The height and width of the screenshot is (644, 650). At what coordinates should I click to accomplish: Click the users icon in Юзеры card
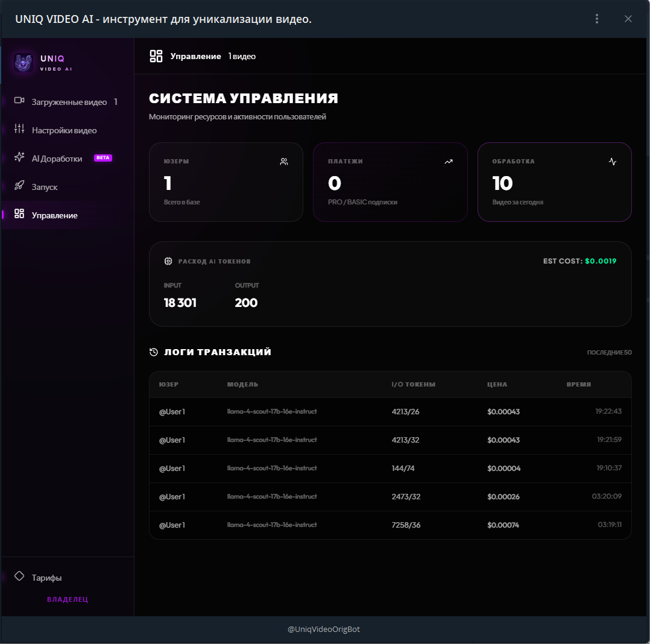(x=284, y=162)
